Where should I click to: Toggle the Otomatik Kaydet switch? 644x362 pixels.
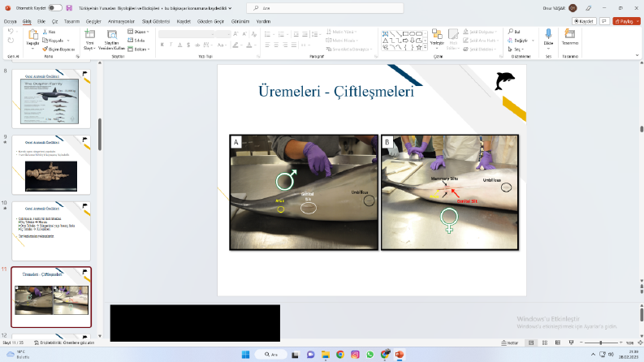tap(55, 8)
